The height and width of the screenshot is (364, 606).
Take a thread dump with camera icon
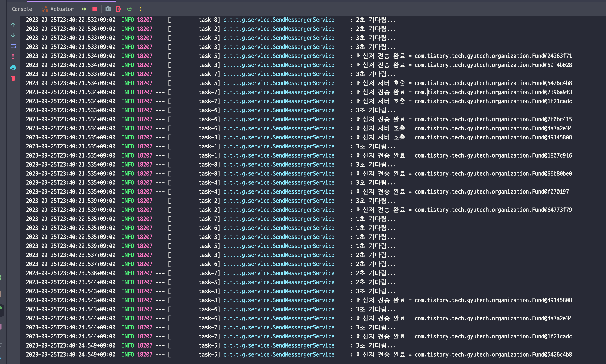[x=108, y=9]
